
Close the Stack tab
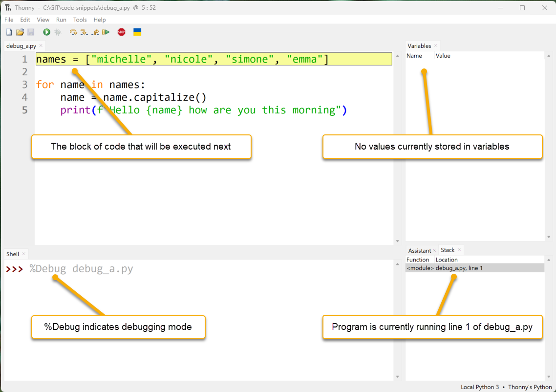pos(459,250)
